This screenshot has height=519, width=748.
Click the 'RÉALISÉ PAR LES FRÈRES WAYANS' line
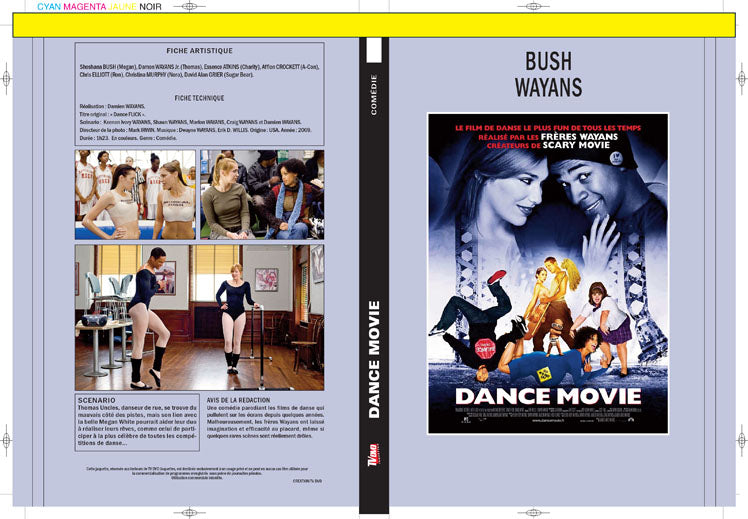point(548,137)
